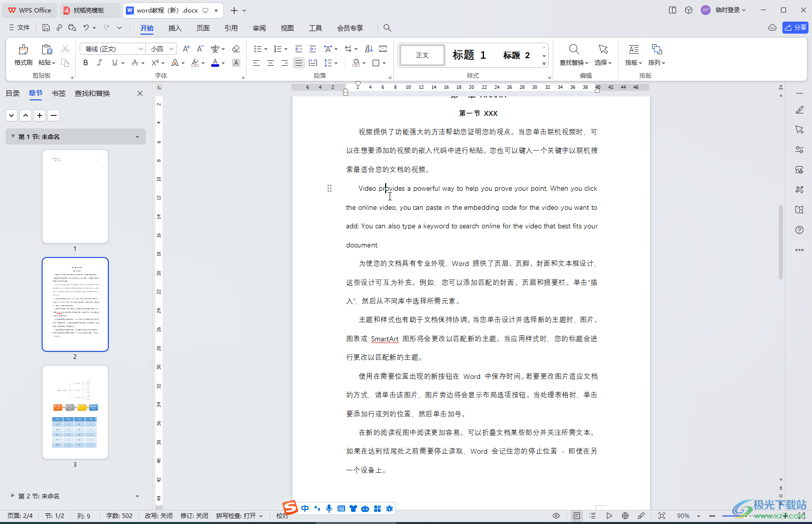812x524 pixels.
Task: Click the search magnifier beside 会员专享
Action: (387, 28)
